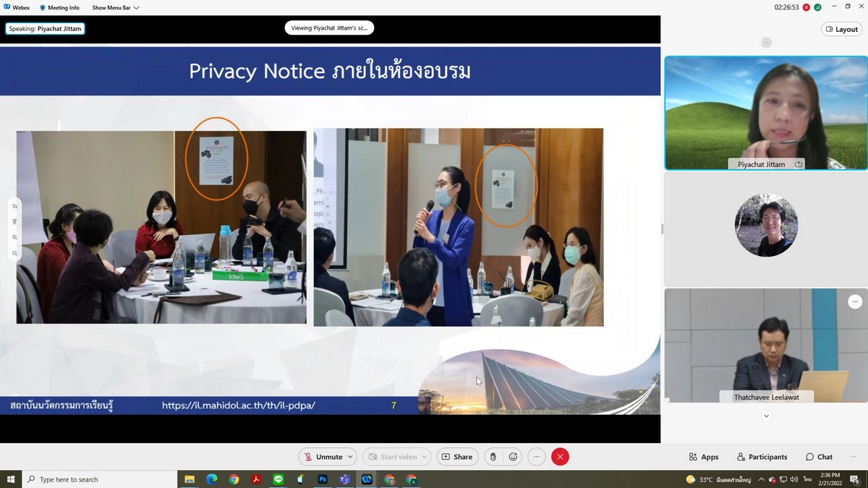Open the reactions smiley button
Viewport: 868px width, 488px height.
[514, 457]
